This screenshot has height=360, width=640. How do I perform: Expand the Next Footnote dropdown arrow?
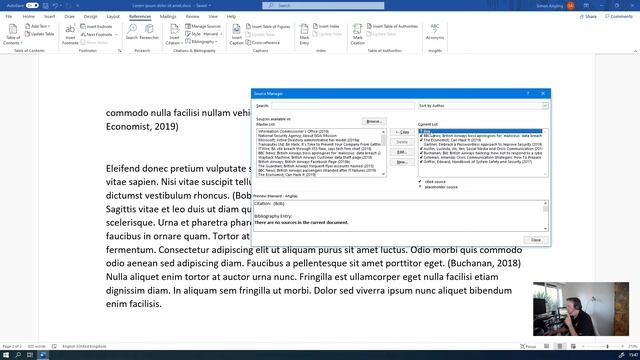[x=116, y=34]
